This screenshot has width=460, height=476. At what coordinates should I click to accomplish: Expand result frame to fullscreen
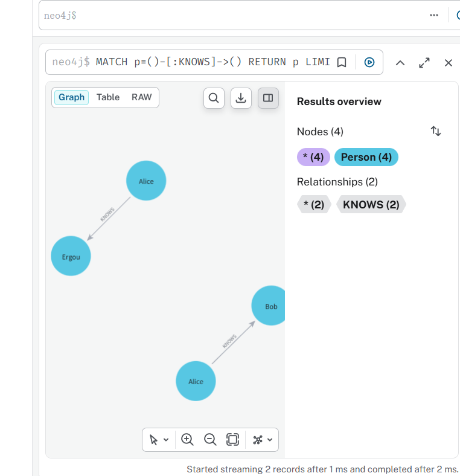424,63
